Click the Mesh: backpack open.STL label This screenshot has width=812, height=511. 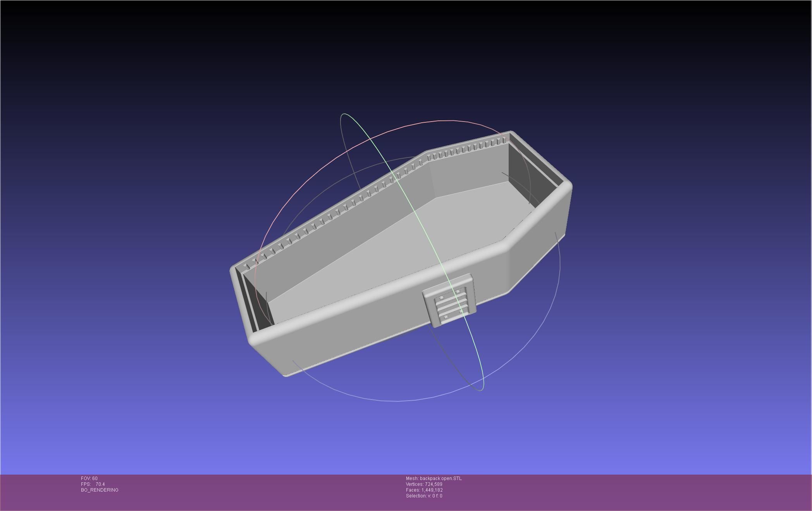[434, 478]
